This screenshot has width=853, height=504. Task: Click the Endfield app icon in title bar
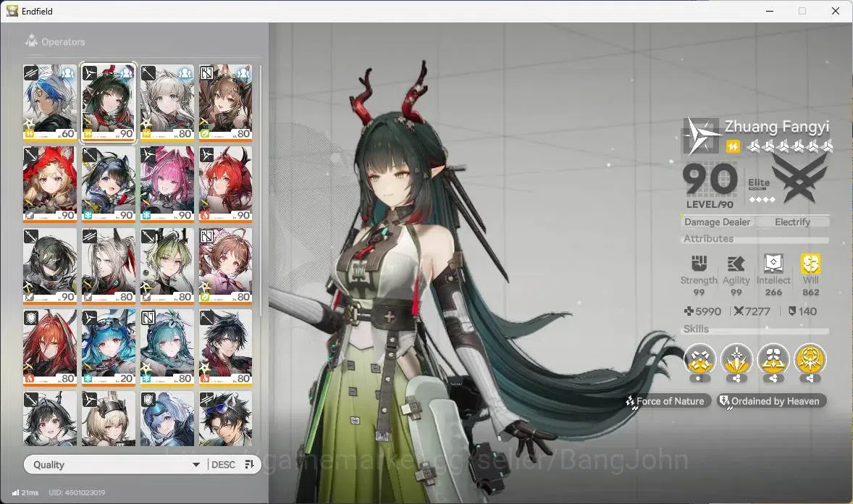pyautogui.click(x=12, y=11)
